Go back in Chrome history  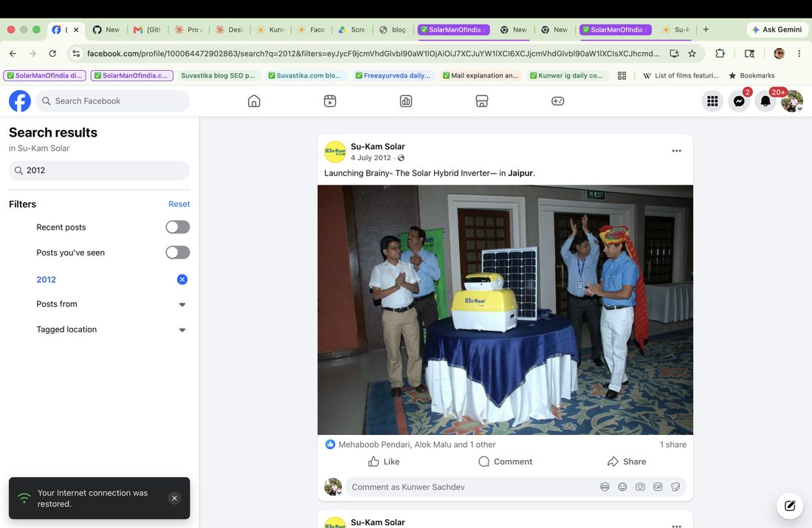13,53
